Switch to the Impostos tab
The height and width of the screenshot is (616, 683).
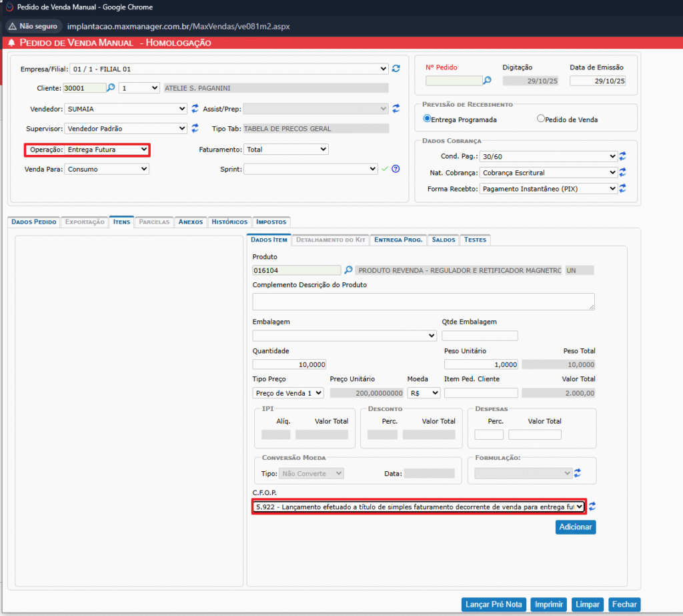pos(271,222)
